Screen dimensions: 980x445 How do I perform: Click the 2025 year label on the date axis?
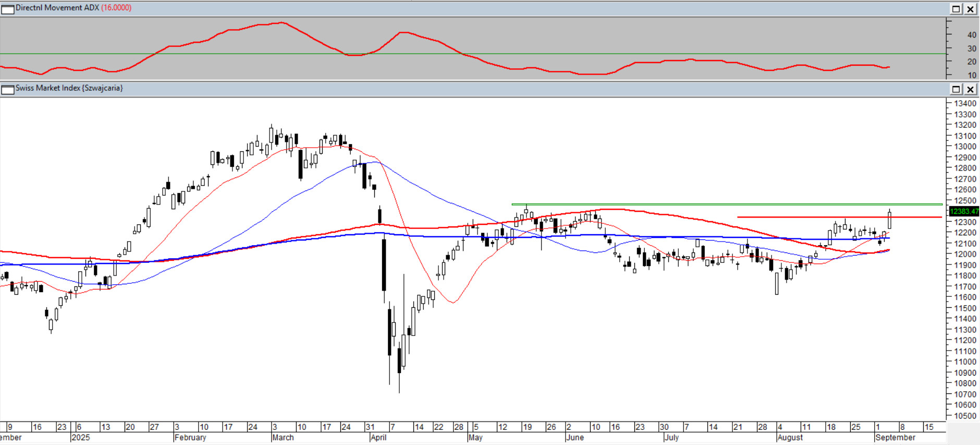(x=81, y=438)
